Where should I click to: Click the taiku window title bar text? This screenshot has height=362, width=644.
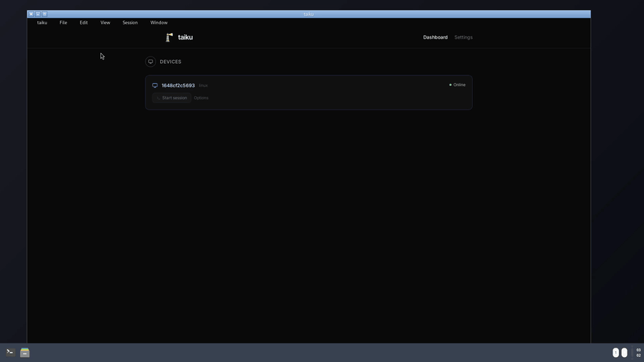click(308, 14)
